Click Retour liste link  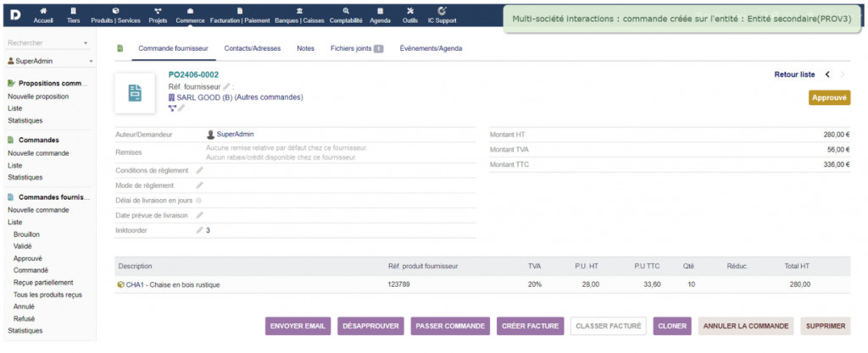click(794, 74)
